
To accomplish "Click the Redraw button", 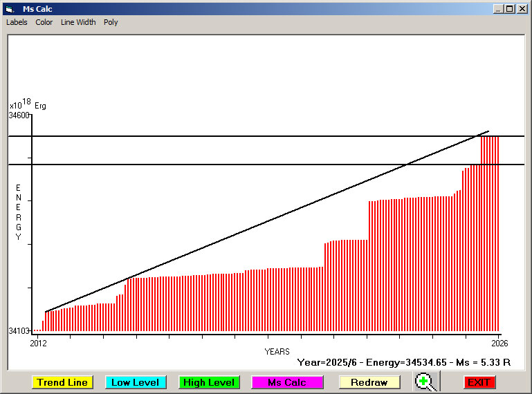I will point(369,382).
